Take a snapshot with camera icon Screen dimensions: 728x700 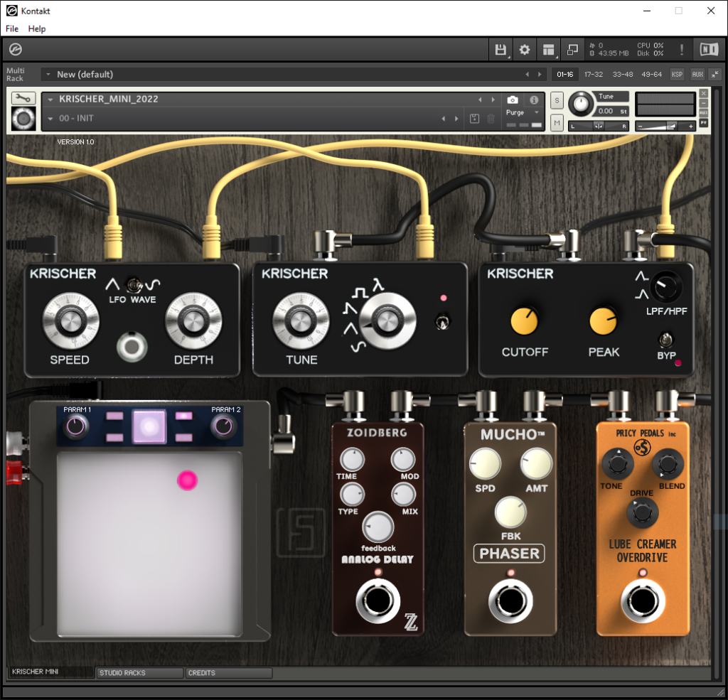tap(512, 99)
